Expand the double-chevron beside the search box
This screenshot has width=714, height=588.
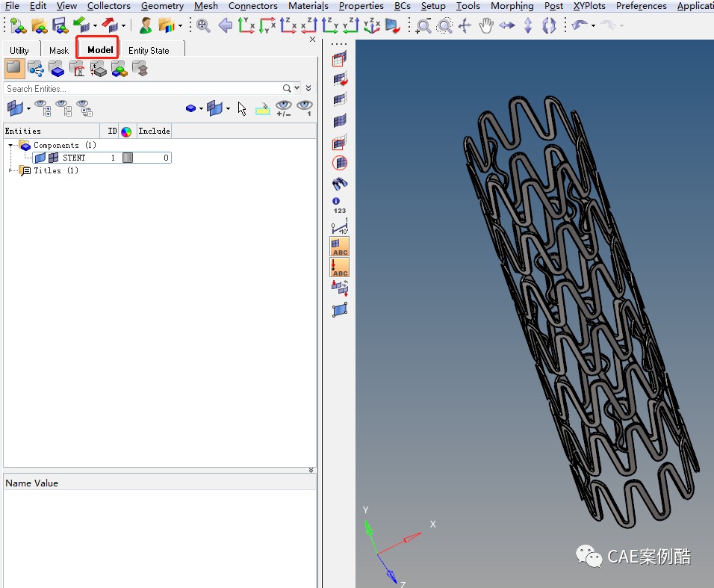pyautogui.click(x=308, y=88)
